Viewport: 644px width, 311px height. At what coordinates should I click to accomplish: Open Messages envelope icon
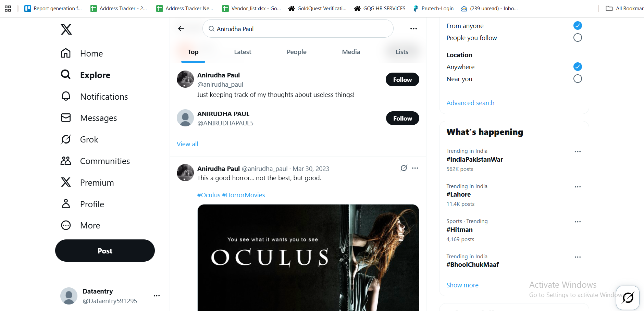[66, 118]
